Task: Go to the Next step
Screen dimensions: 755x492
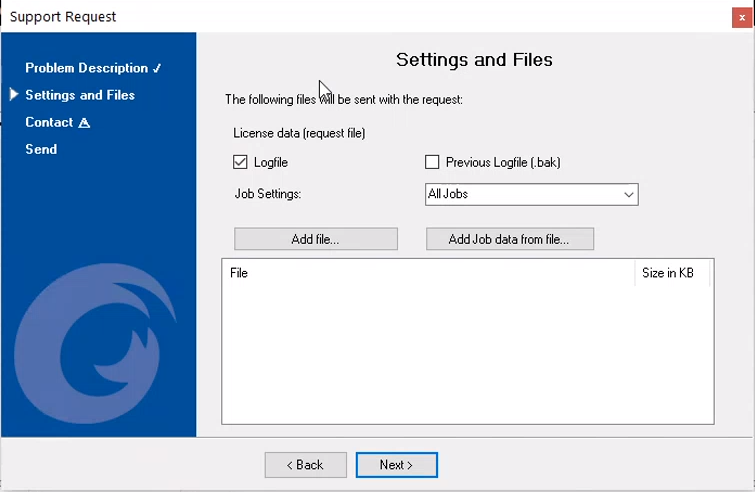Action: tap(397, 465)
